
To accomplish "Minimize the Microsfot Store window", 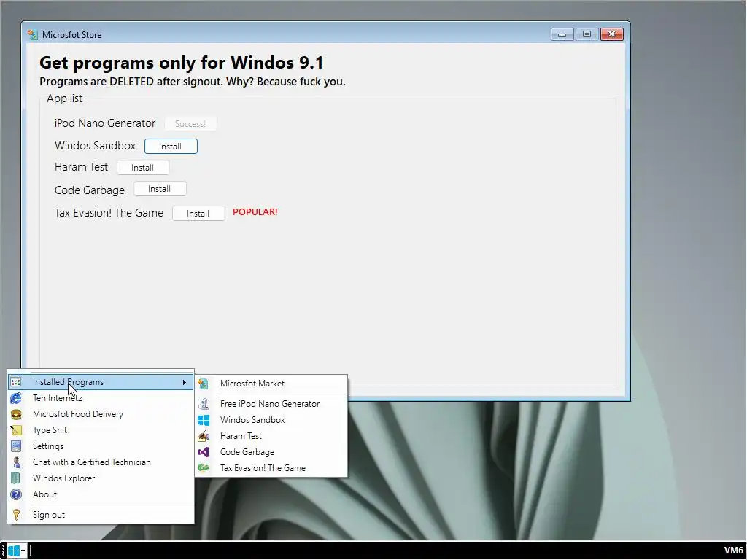I will 562,34.
